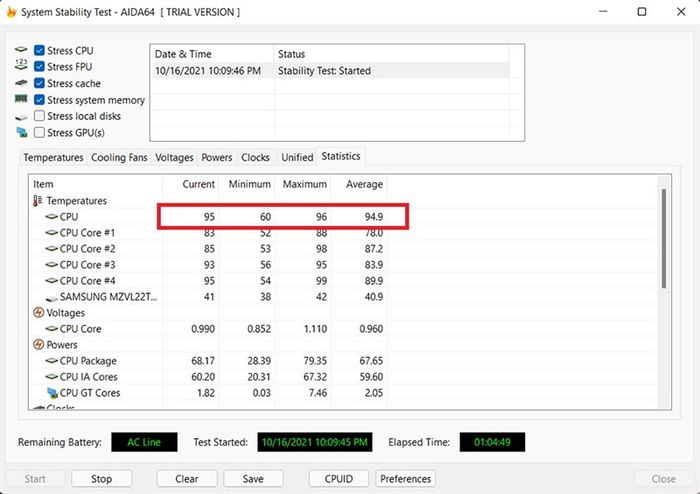Viewport: 700px width, 494px height.
Task: Click the chip icon beside CPU Core #1
Action: [x=52, y=233]
